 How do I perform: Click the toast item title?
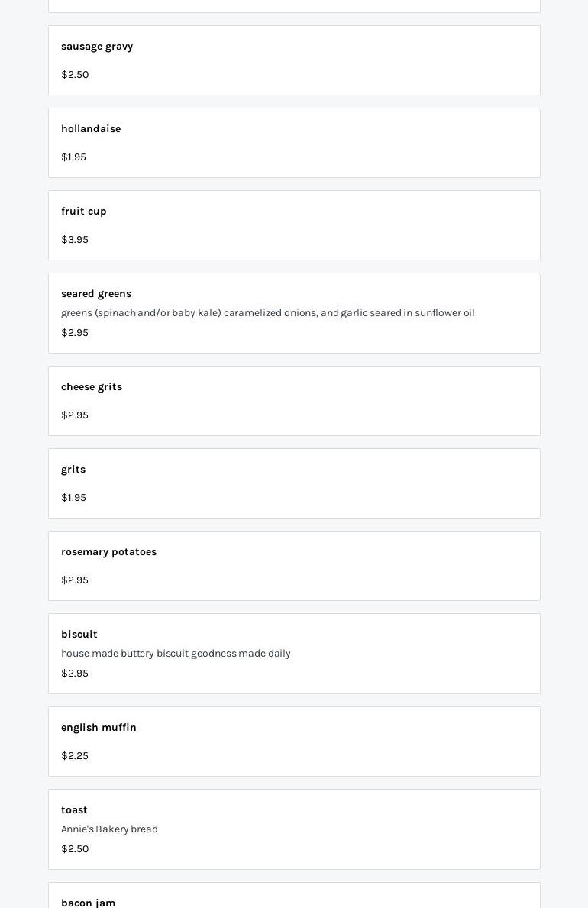(x=74, y=810)
